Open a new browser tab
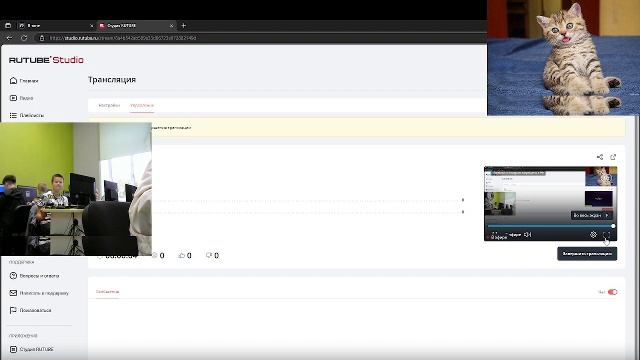The image size is (640, 360). coord(183,25)
